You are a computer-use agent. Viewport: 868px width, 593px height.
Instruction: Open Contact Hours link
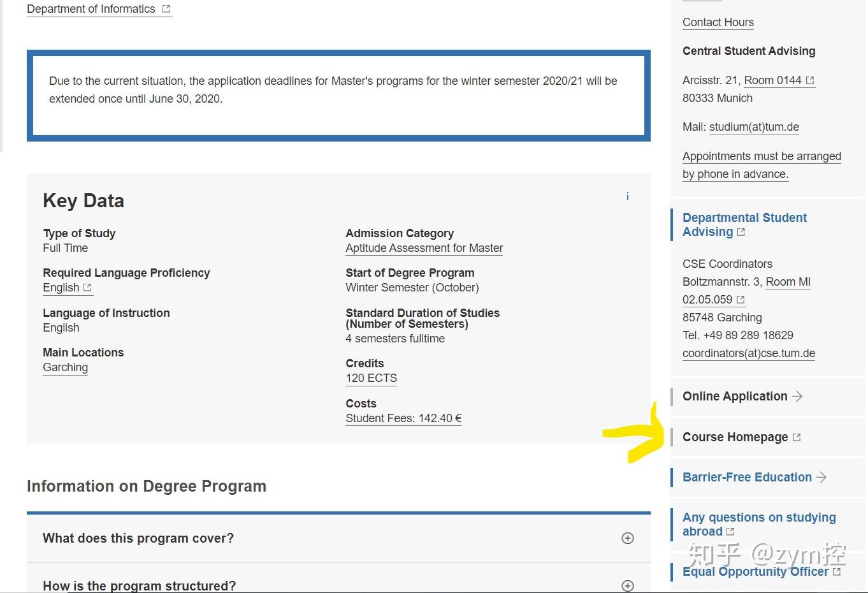(x=718, y=22)
